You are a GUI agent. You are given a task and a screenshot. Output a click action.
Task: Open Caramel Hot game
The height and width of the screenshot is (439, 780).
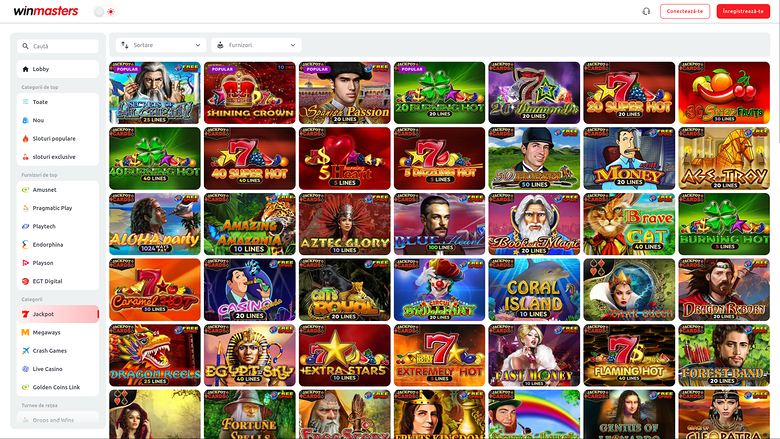(x=155, y=290)
